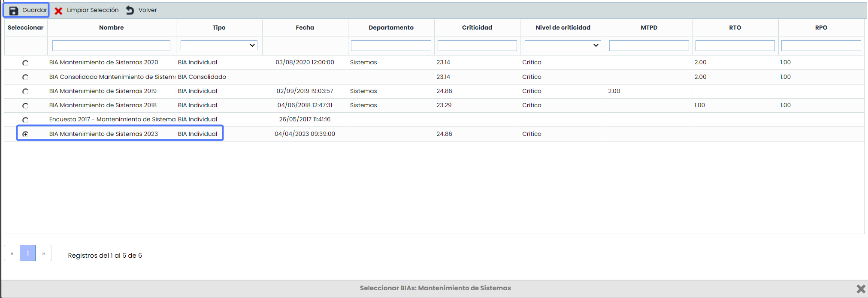Viewport: 868px width, 298px height.
Task: Focus the Nombre filter text field
Action: coord(111,45)
